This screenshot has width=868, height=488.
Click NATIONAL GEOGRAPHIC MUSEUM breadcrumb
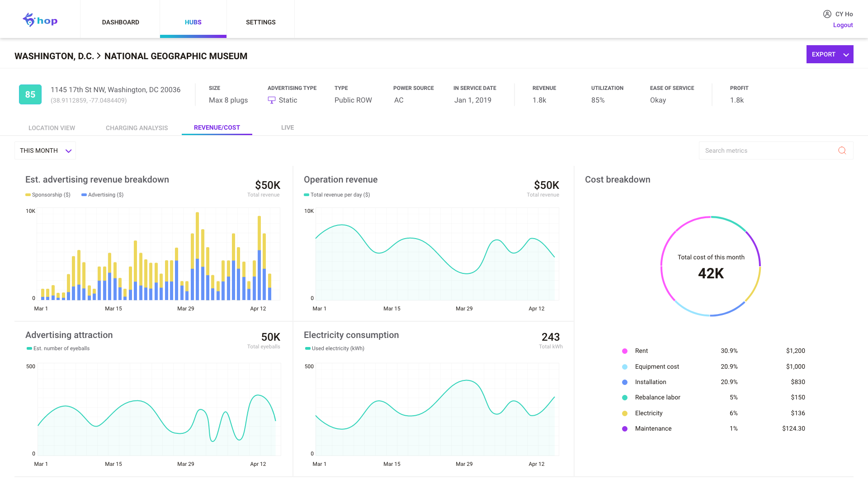point(176,56)
